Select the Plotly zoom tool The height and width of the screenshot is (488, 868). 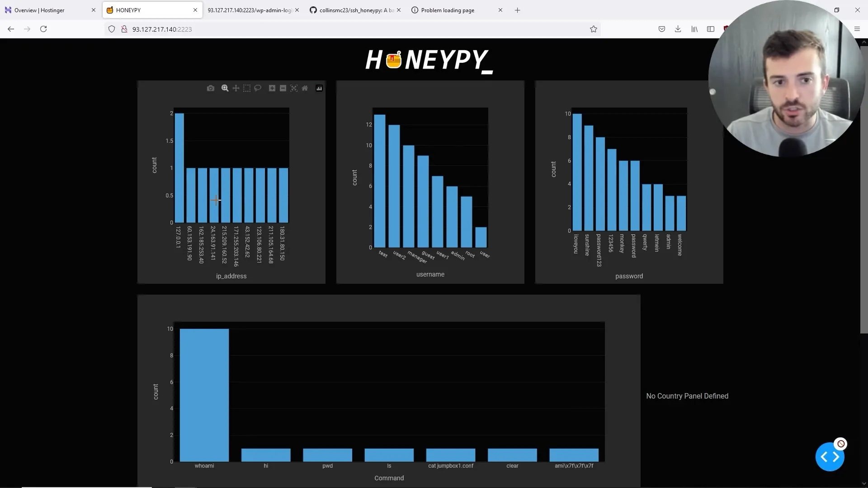(225, 88)
